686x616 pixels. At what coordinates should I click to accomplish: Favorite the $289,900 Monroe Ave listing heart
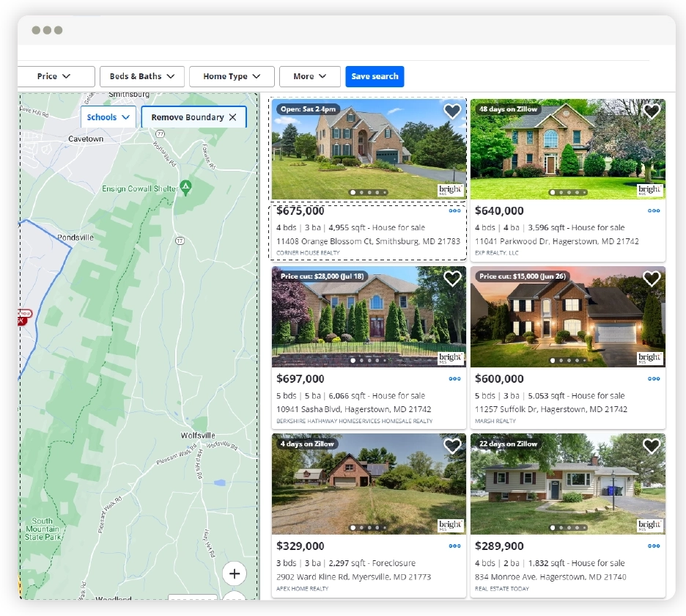pyautogui.click(x=652, y=446)
